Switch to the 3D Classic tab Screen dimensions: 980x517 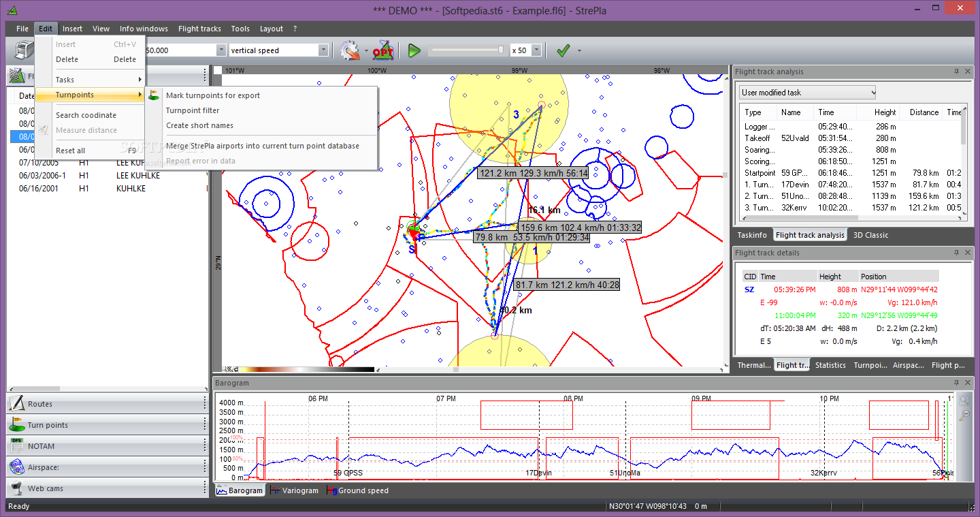coord(870,235)
